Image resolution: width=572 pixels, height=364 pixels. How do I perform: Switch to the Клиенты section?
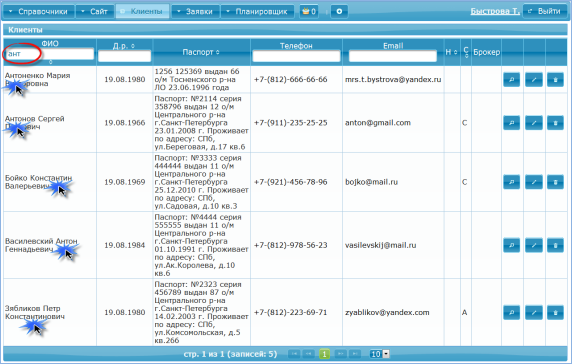142,11
